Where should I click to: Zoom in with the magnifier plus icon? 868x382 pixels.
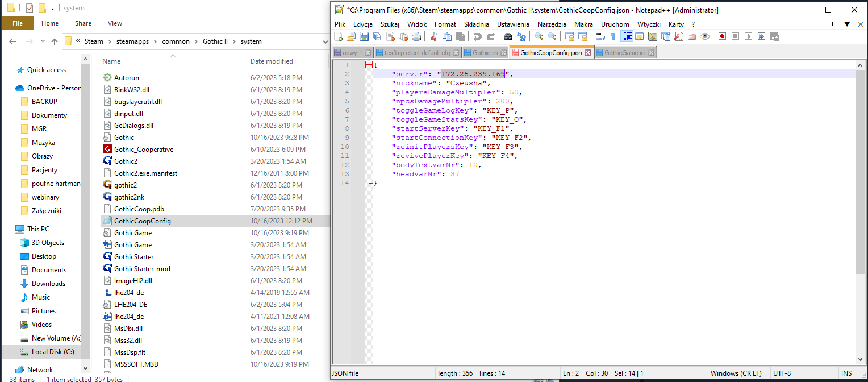[539, 36]
